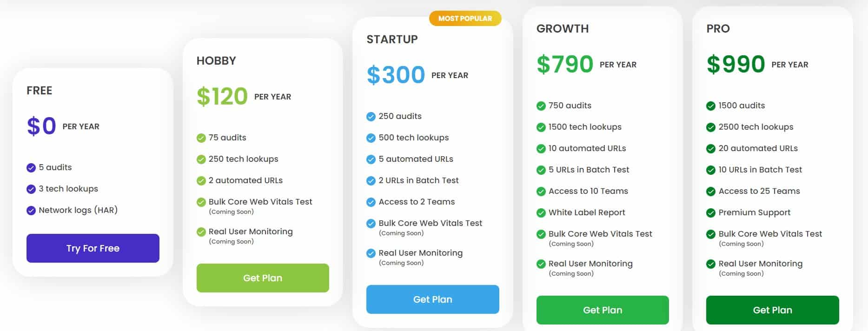Select the Real User Monitoring item on Hobby
The image size is (868, 331).
click(251, 232)
